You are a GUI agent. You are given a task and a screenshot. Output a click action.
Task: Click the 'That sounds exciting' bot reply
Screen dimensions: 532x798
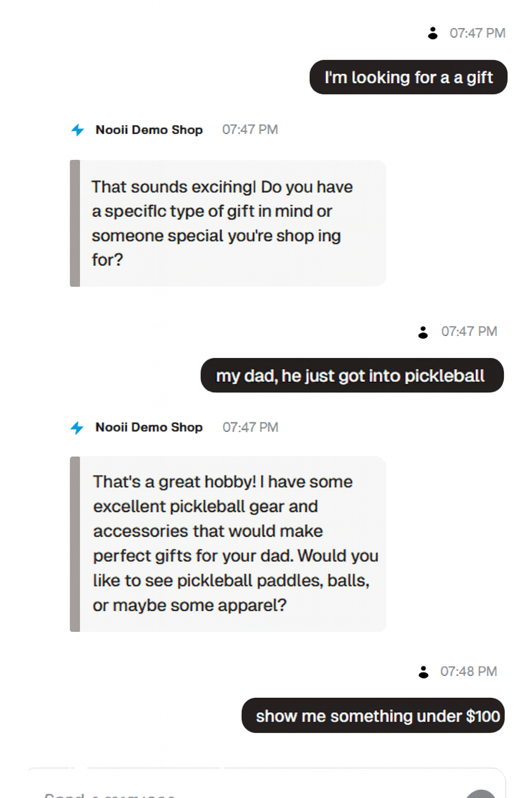pyautogui.click(x=229, y=223)
